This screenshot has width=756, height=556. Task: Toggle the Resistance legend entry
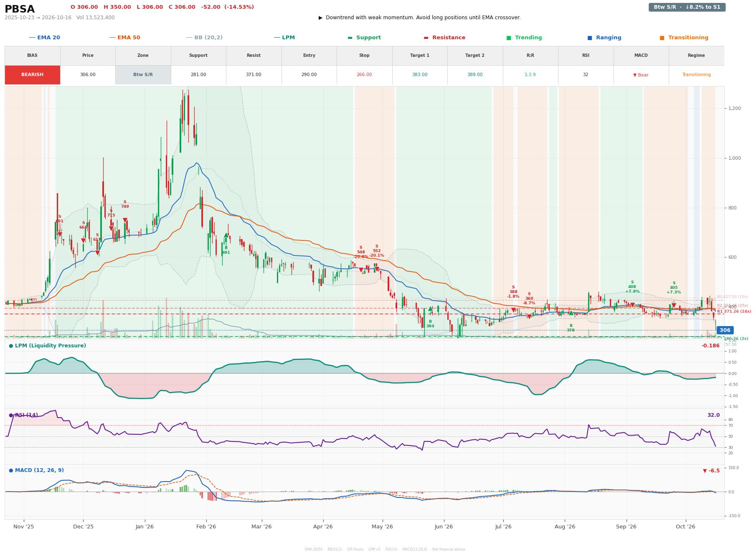click(x=444, y=38)
